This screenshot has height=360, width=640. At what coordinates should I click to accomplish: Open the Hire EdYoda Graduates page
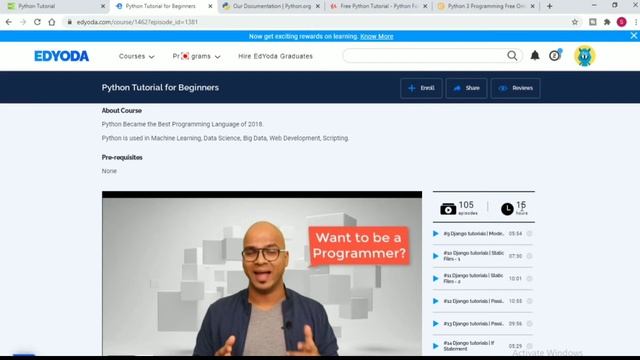pos(276,56)
